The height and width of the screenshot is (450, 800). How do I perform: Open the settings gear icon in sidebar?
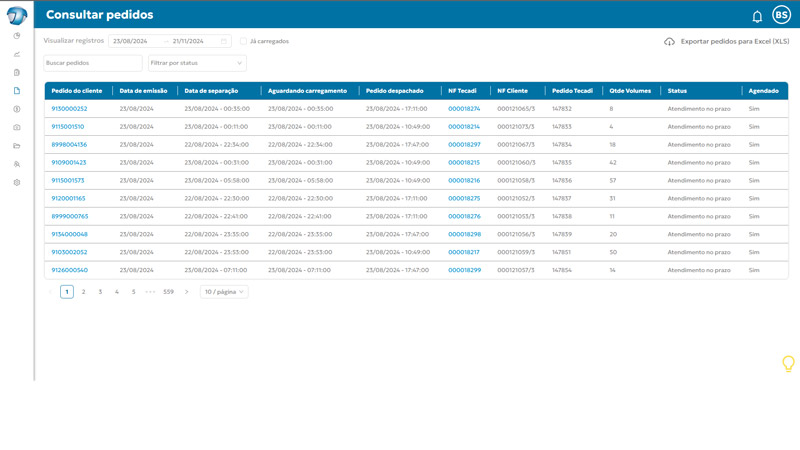tap(17, 182)
